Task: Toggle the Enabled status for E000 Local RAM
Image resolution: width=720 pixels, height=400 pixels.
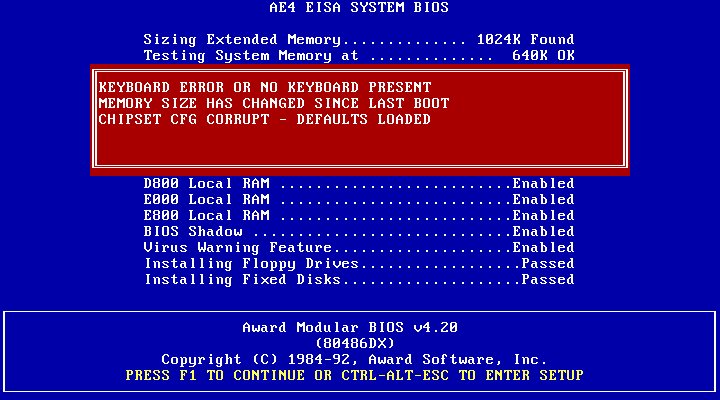Action: point(543,200)
